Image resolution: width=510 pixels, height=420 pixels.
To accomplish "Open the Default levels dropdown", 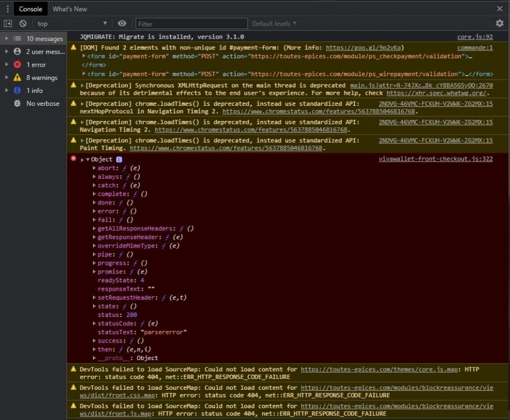I will click(274, 24).
